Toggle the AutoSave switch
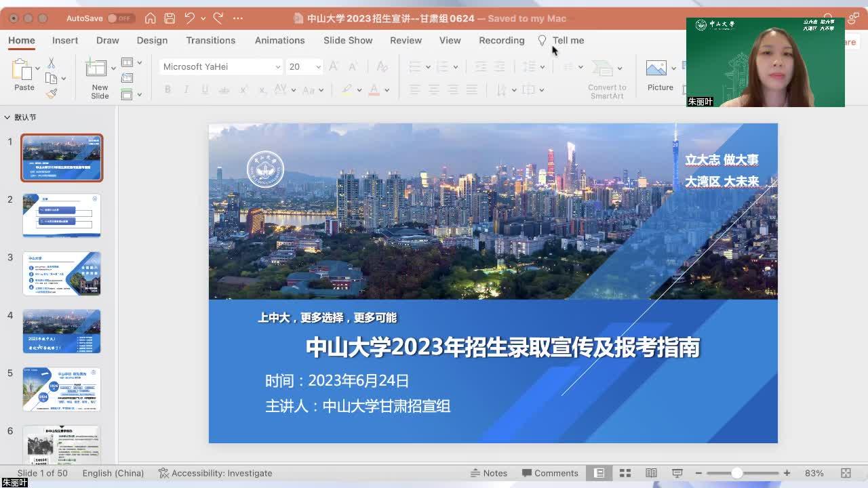The height and width of the screenshot is (488, 868). pos(121,18)
